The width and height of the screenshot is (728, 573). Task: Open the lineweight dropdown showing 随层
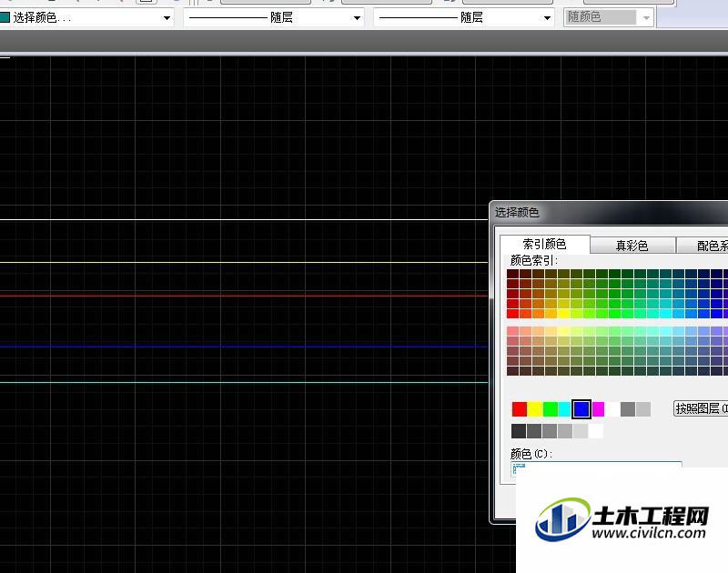(x=464, y=17)
